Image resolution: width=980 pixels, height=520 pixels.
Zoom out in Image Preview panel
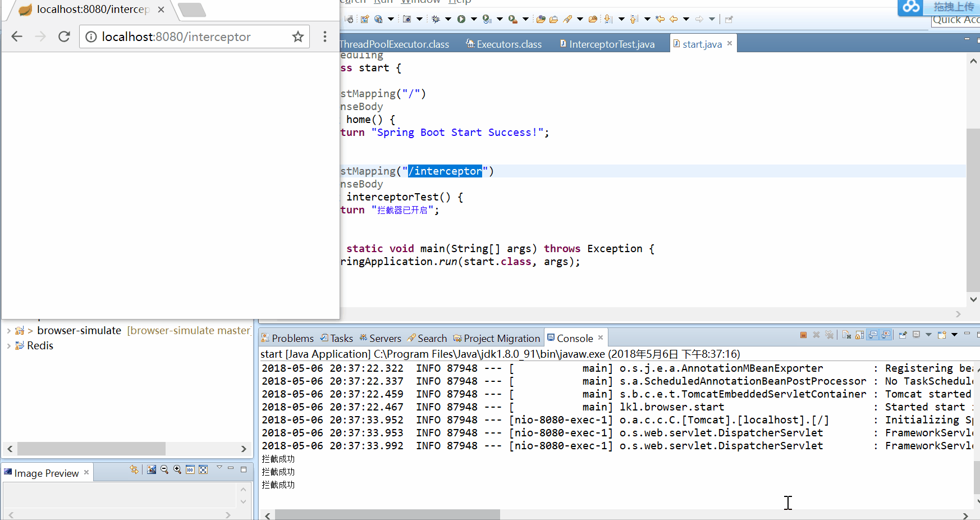164,469
